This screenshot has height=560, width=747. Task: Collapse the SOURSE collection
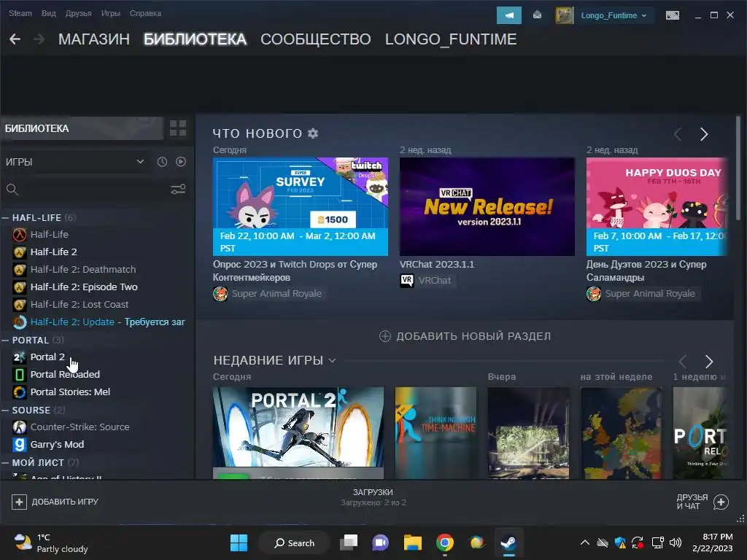[x=5, y=410]
